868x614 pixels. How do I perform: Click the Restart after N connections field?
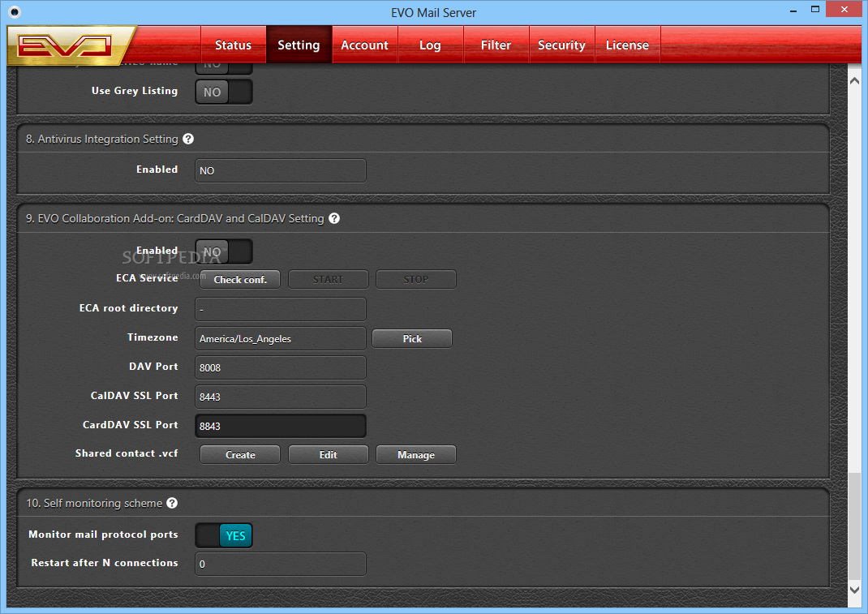[281, 564]
